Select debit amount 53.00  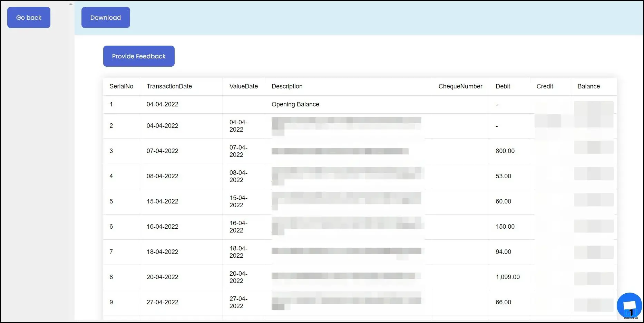click(503, 176)
